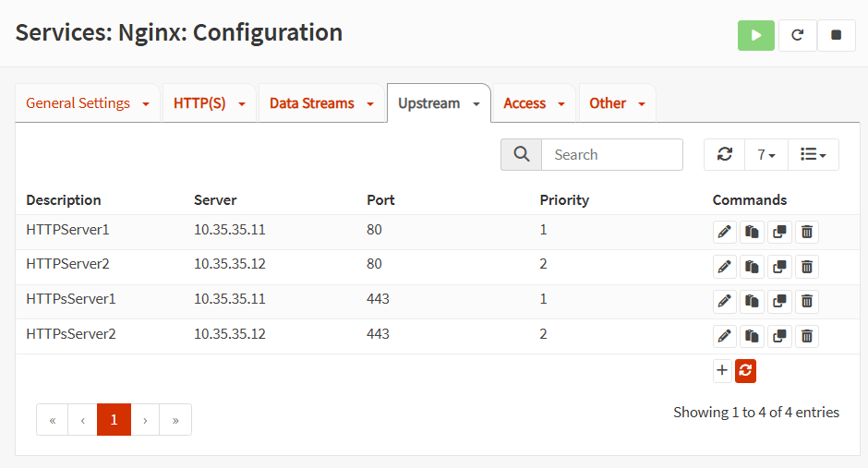The image size is (868, 468).
Task: Switch to the Access tab
Action: [524, 103]
